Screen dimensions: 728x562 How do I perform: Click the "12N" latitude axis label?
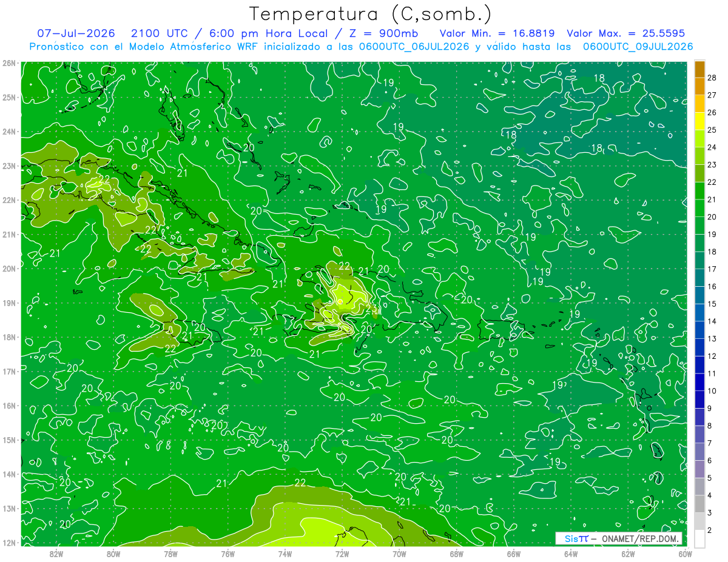[9, 543]
